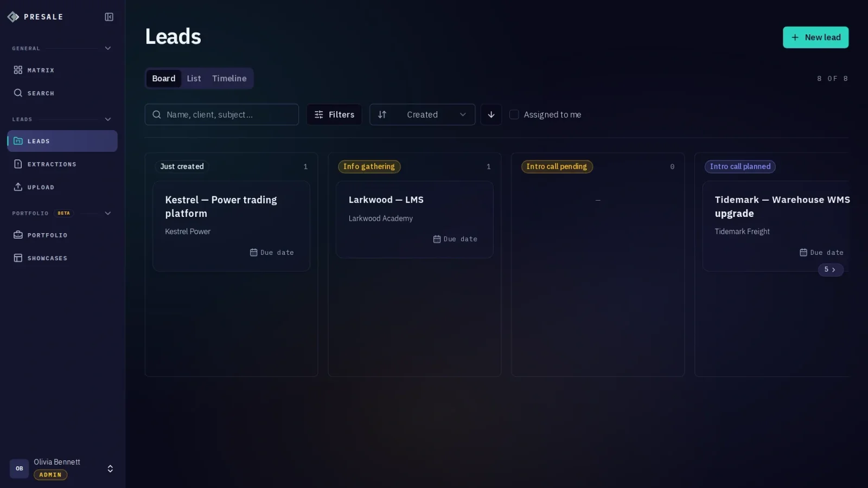Screen dimensions: 868x488
Task: Open the Extractions document icon
Action: [x=18, y=164]
